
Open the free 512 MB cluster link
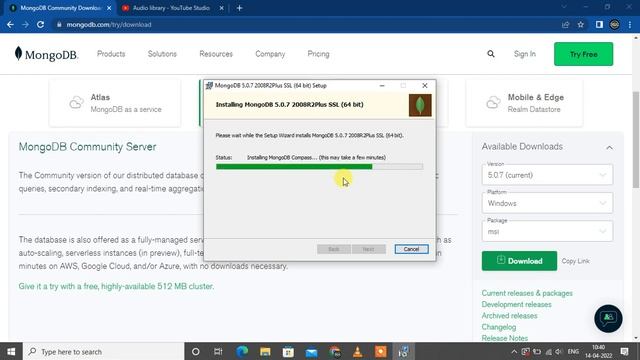(x=116, y=286)
